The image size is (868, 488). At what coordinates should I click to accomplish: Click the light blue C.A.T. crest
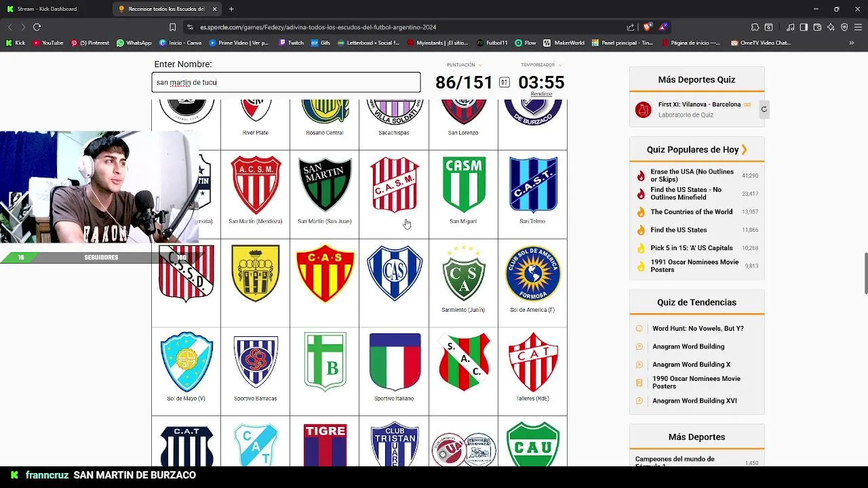(x=256, y=445)
